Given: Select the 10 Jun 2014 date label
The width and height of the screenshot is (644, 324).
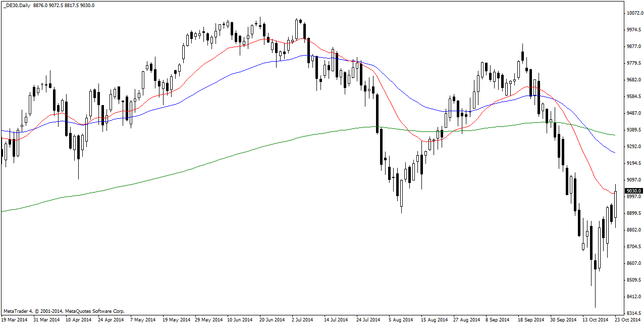Looking at the screenshot, I should click(240, 320).
